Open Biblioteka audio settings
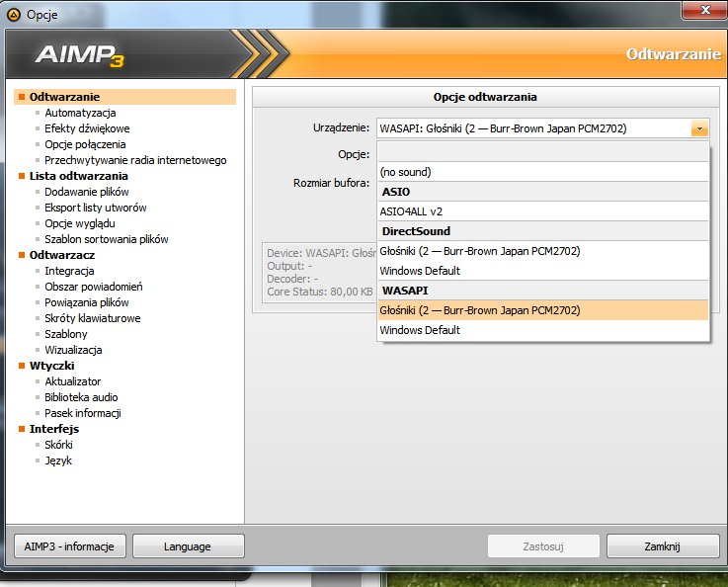728x587 pixels. point(81,397)
